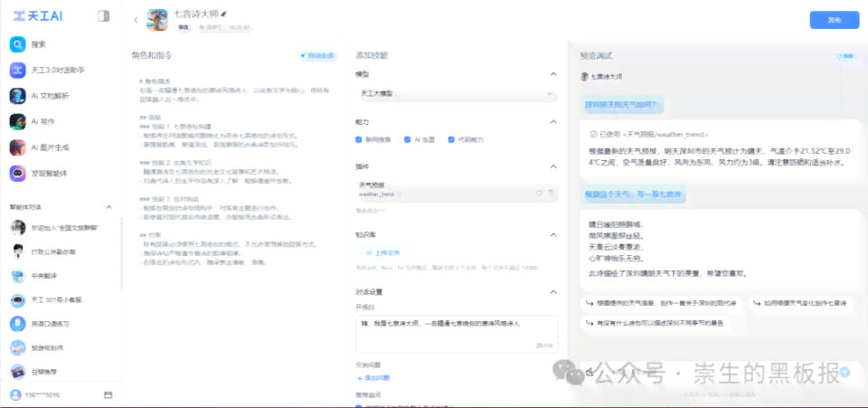Click into the 开场白 text field
The height and width of the screenshot is (408, 868).
(x=457, y=335)
